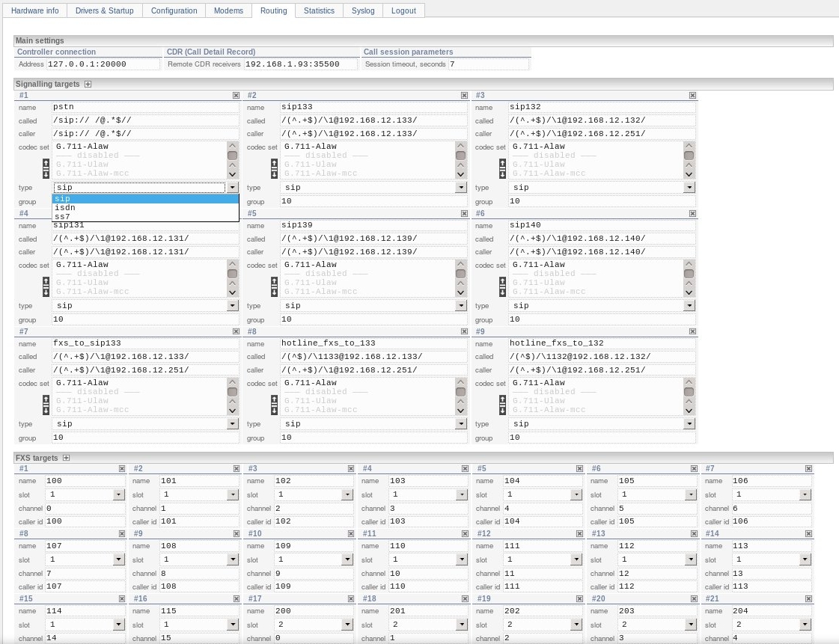Add a new FXS target

click(x=66, y=458)
